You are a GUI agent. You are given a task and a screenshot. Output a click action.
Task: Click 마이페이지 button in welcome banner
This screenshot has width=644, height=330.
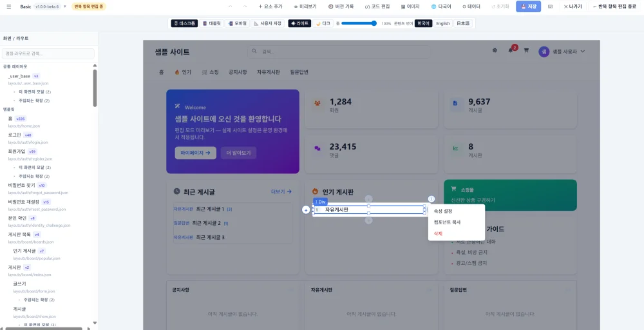tap(196, 153)
